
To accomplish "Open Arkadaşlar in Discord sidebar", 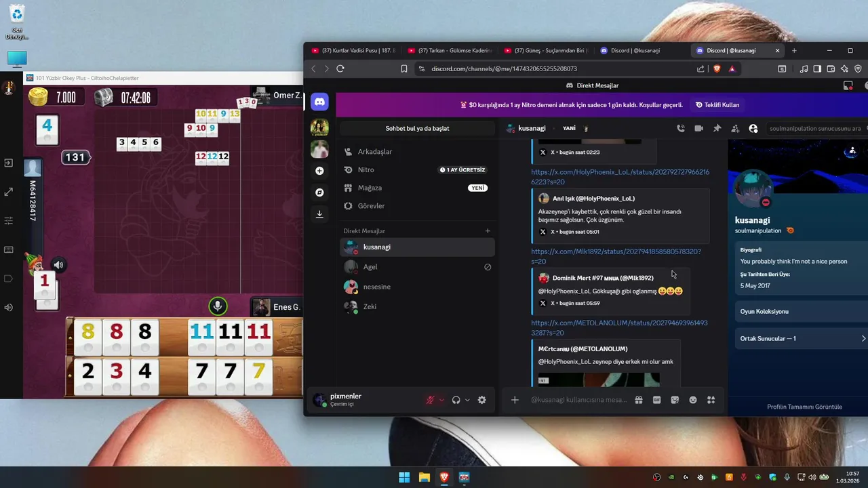I will click(417, 152).
